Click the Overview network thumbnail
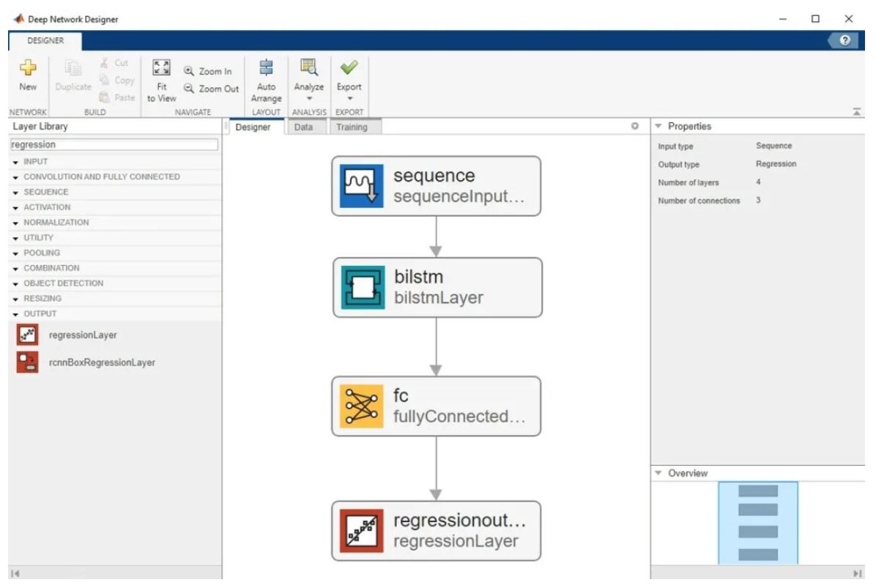876x588 pixels. tap(757, 523)
